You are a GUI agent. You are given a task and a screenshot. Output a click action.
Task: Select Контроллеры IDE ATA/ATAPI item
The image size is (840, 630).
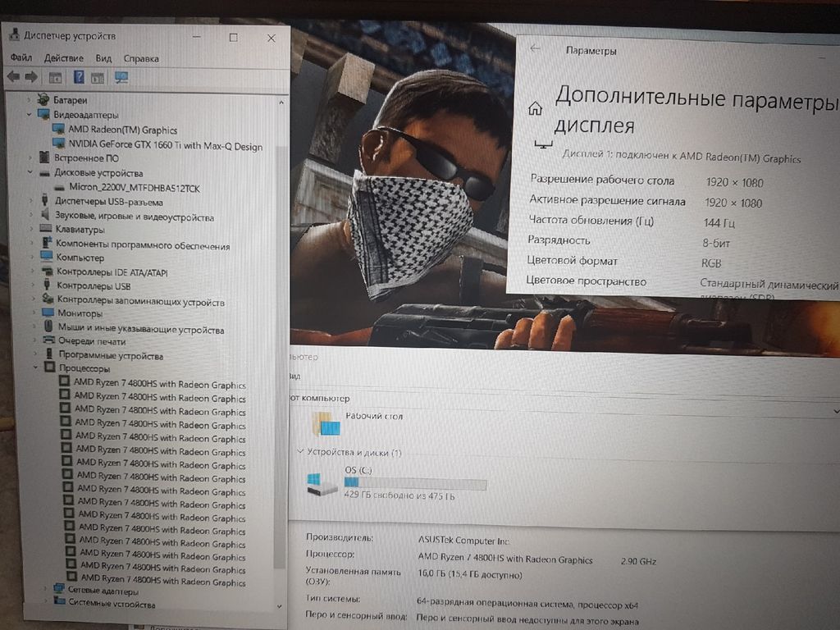click(112, 272)
